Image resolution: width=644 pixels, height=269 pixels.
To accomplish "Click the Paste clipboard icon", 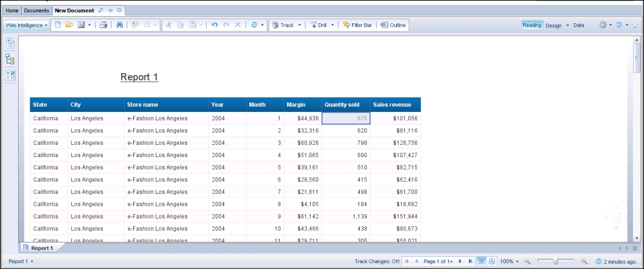I will [192, 25].
